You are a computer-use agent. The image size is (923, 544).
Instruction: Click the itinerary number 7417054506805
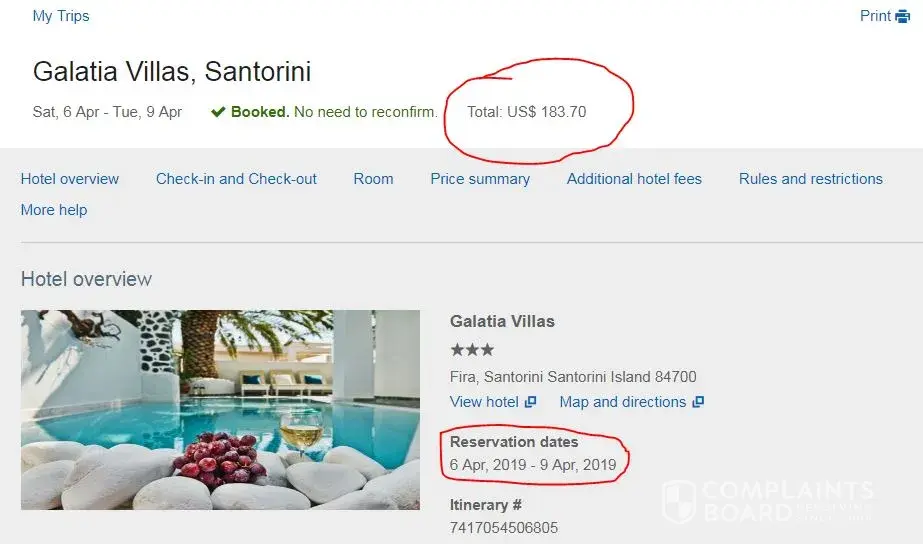504,527
